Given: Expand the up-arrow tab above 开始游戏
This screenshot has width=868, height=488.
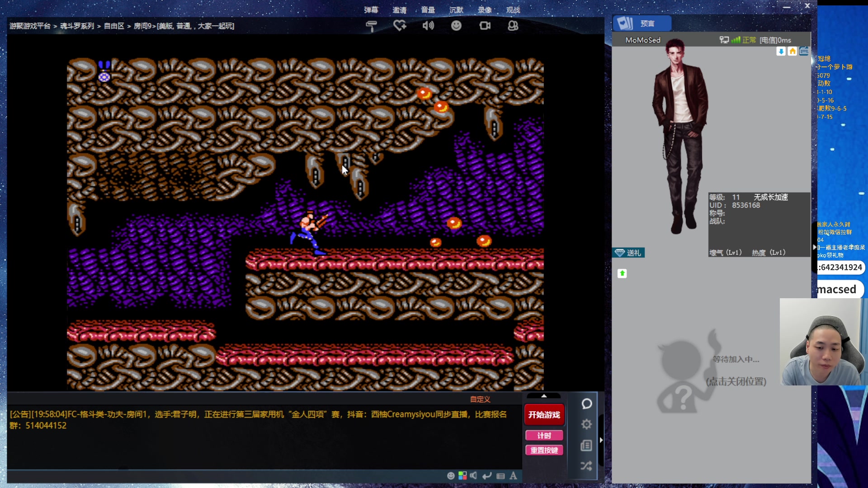Looking at the screenshot, I should [x=544, y=396].
